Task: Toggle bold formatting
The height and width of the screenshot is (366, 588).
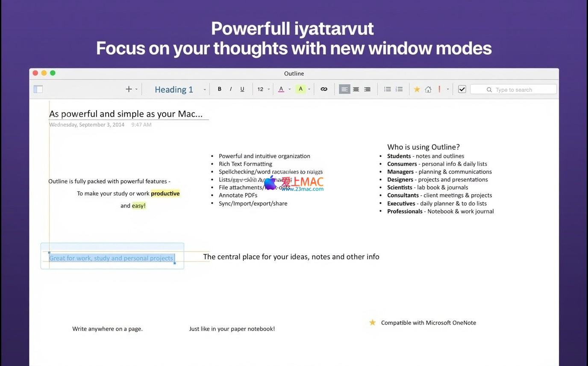Action: [x=220, y=89]
